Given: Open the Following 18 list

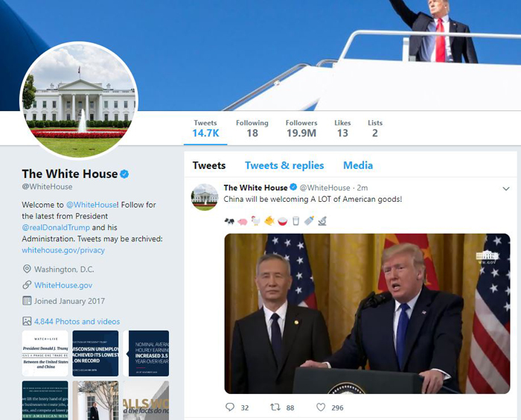Looking at the screenshot, I should pos(252,128).
